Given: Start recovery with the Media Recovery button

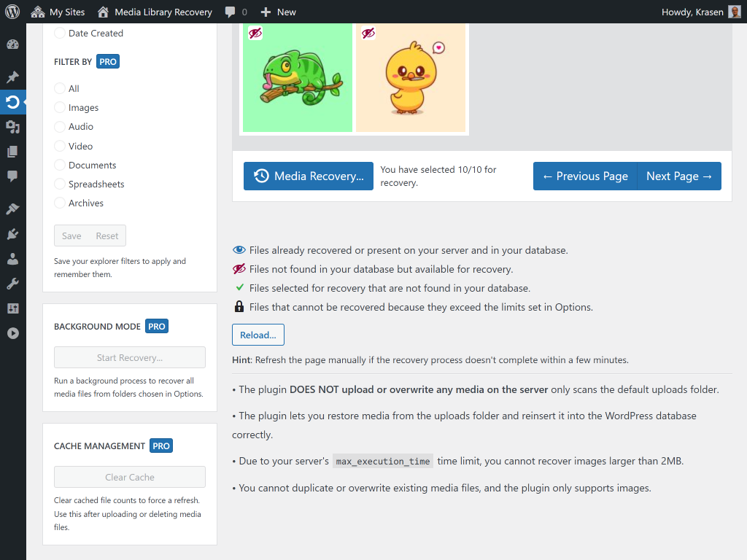Looking at the screenshot, I should [308, 176].
